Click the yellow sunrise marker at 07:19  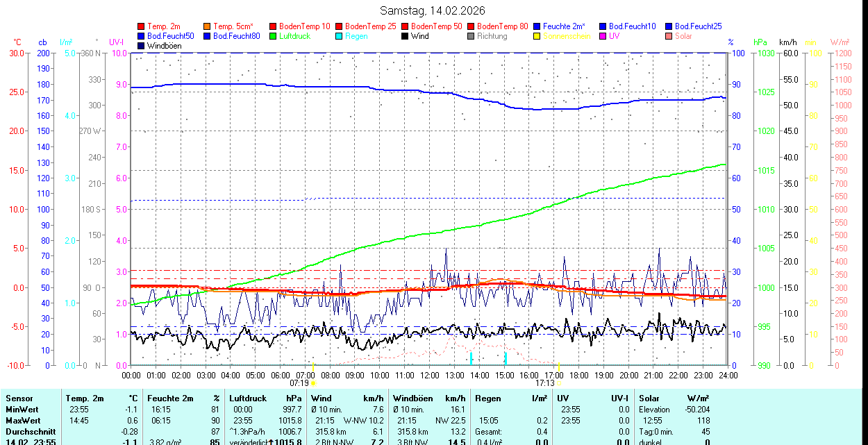click(x=313, y=383)
